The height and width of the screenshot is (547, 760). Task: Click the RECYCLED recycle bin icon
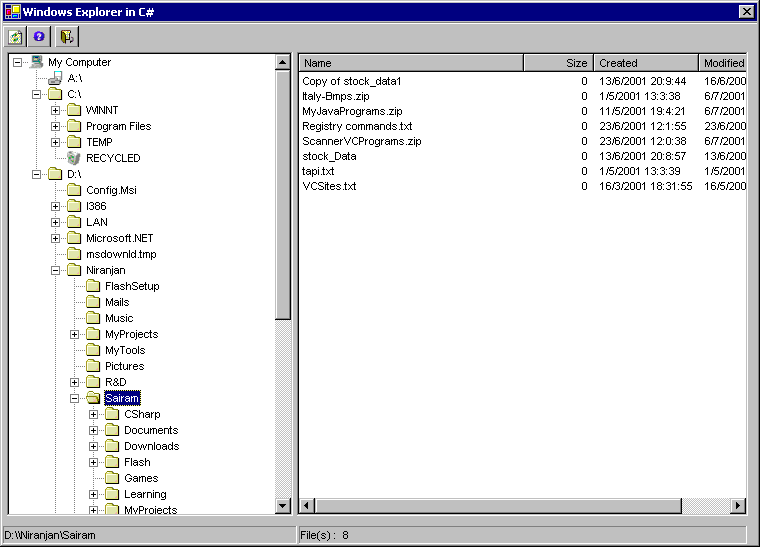(x=74, y=158)
